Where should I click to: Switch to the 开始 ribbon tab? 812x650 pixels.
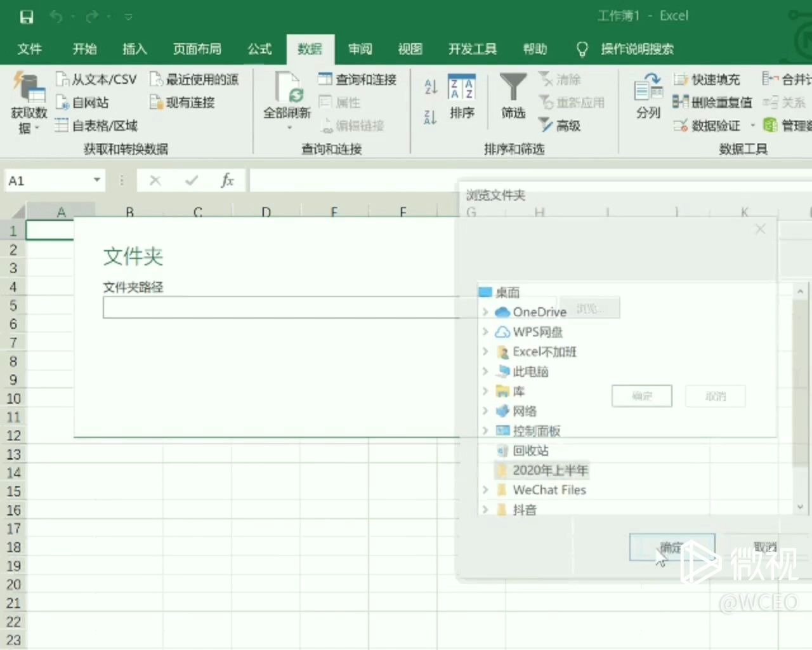point(84,49)
